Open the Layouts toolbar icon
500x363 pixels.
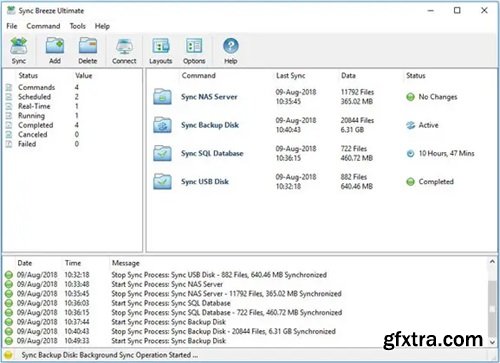161,46
